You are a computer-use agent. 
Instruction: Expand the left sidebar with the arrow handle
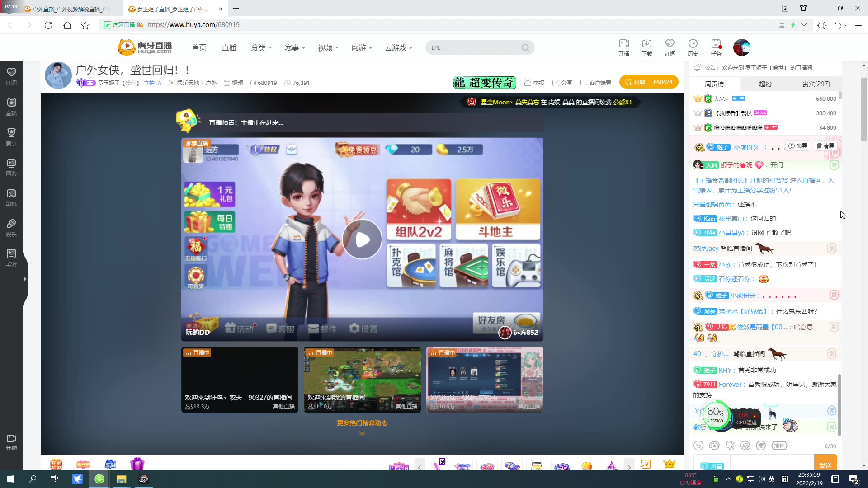click(x=25, y=279)
